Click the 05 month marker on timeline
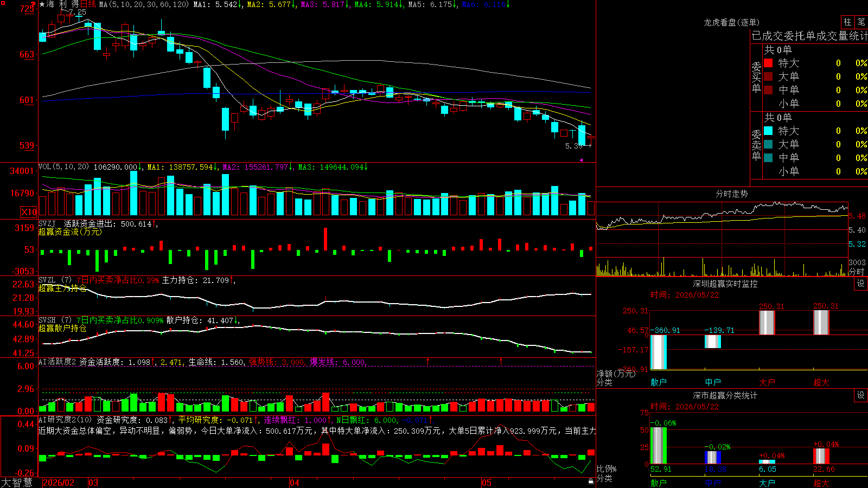868x488 pixels. point(487,483)
